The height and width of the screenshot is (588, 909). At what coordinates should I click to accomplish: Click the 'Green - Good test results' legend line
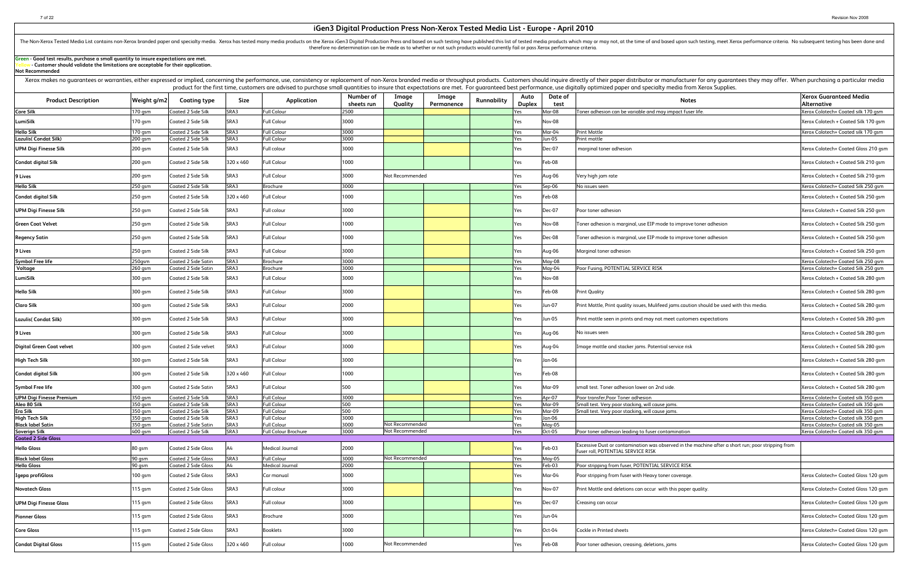(x=110, y=59)
